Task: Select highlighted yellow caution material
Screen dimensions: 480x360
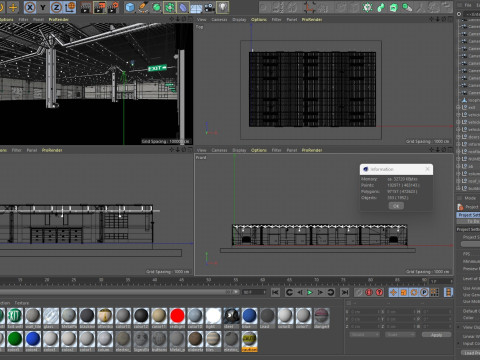Action: click(x=249, y=340)
